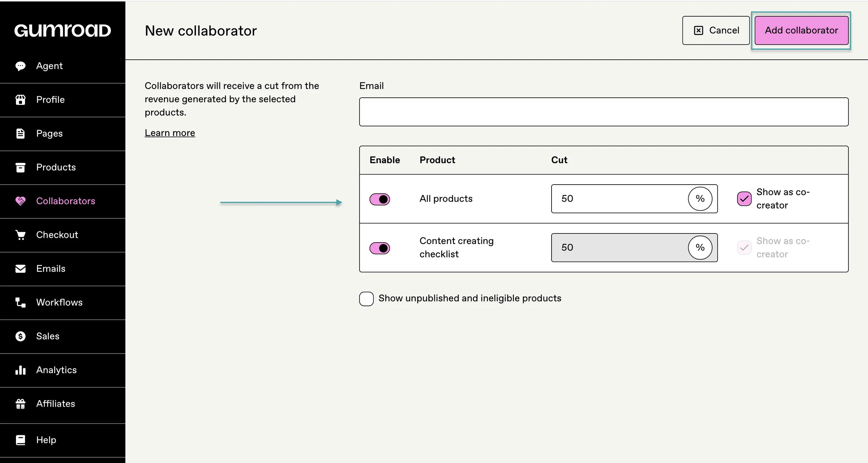
Task: Click the "Show as co-creator" label for All products
Action: (783, 199)
